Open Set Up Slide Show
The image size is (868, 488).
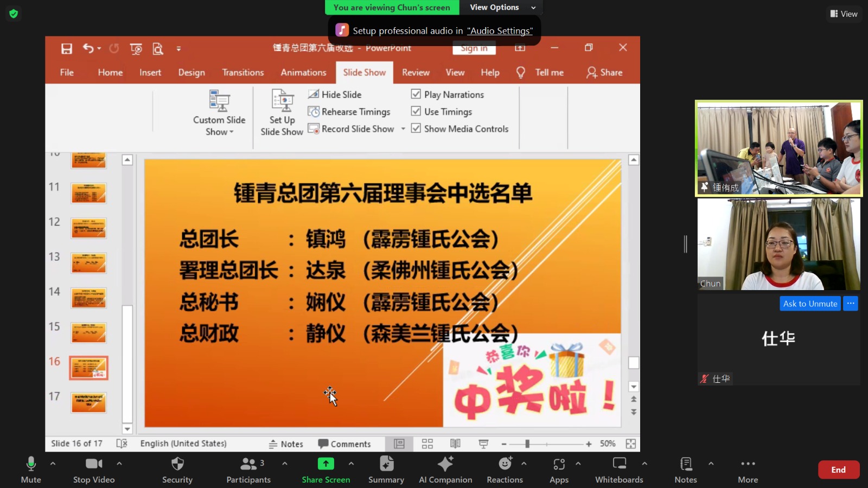(281, 111)
